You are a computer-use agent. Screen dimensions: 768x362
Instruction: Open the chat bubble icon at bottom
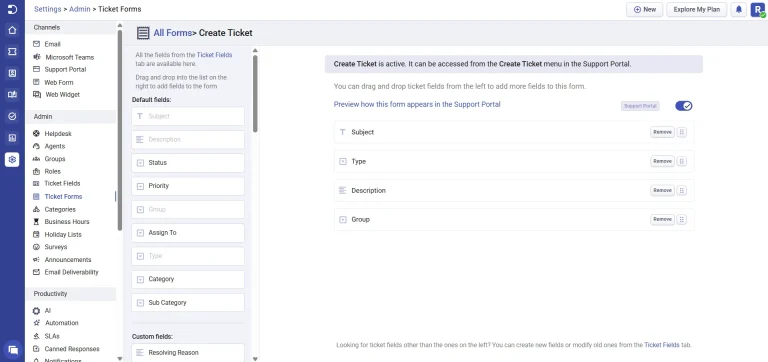13,350
